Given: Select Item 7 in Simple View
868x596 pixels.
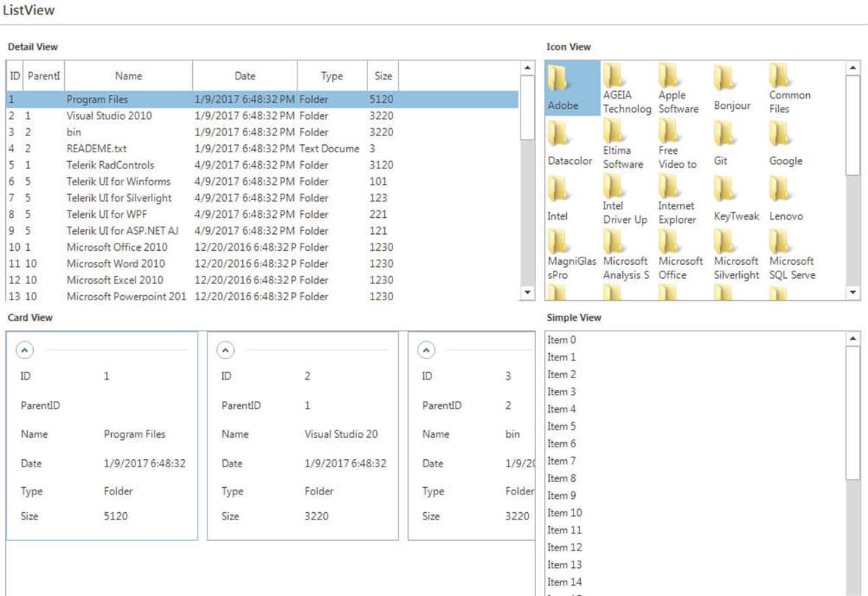Looking at the screenshot, I should (x=695, y=461).
